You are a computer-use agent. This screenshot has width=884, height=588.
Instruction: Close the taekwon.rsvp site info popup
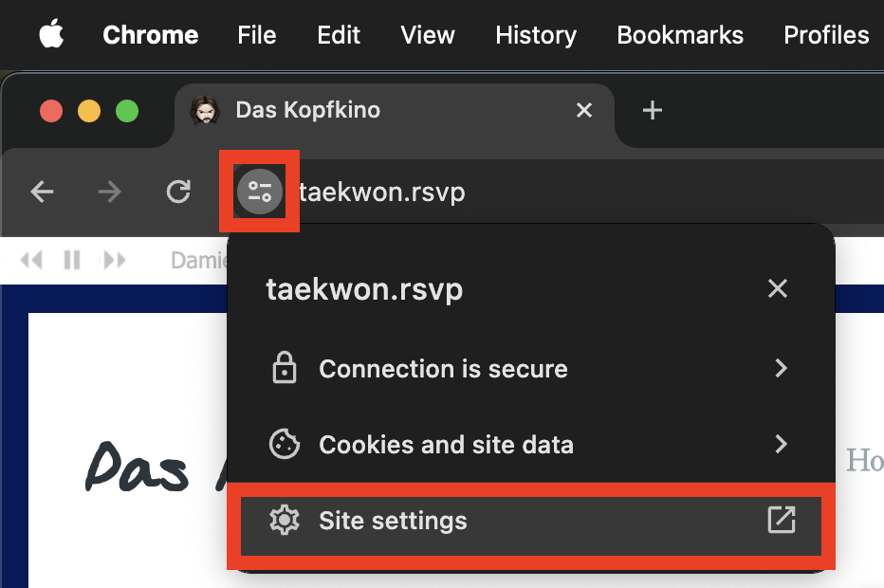pyautogui.click(x=778, y=288)
